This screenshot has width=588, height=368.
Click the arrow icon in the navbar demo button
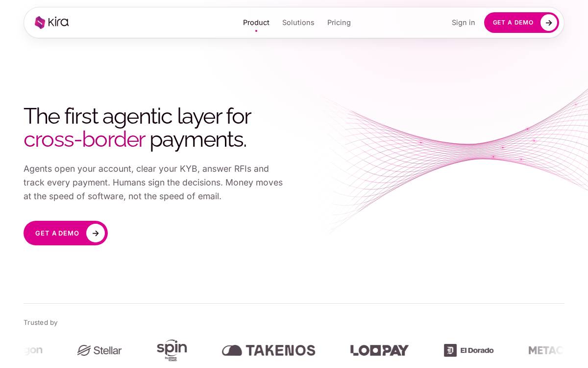click(549, 23)
